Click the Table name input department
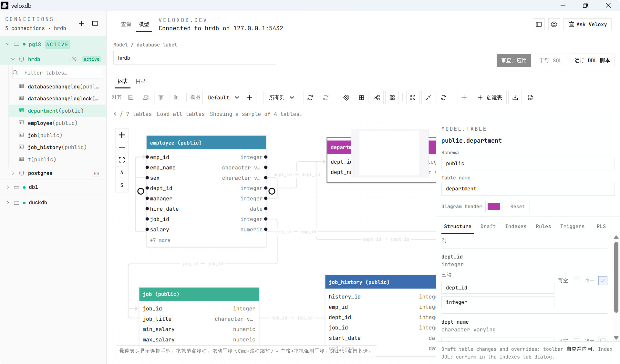The height and width of the screenshot is (364, 620). [x=528, y=189]
